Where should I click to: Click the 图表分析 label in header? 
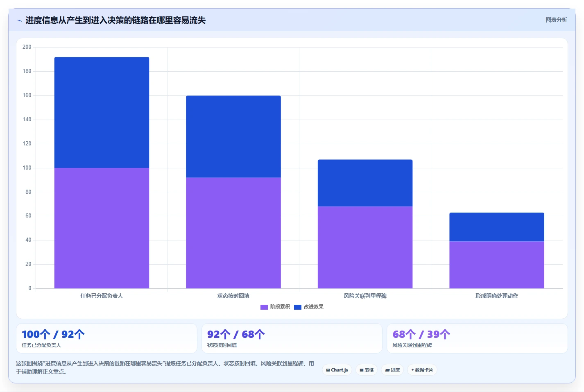click(x=556, y=20)
